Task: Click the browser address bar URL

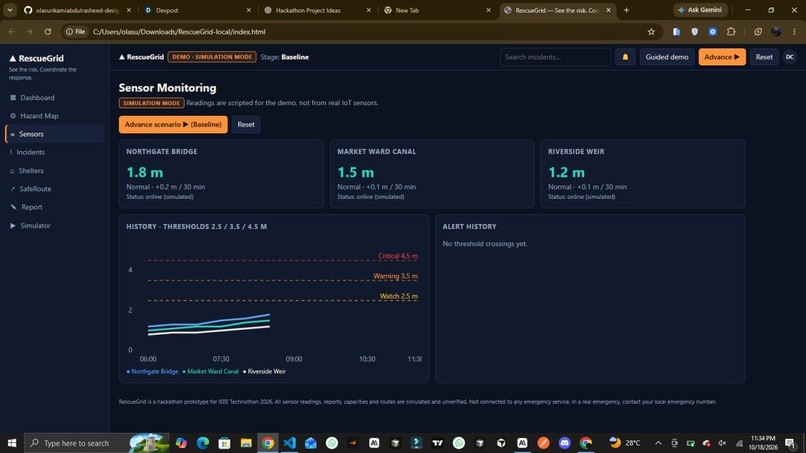Action: pyautogui.click(x=179, y=32)
